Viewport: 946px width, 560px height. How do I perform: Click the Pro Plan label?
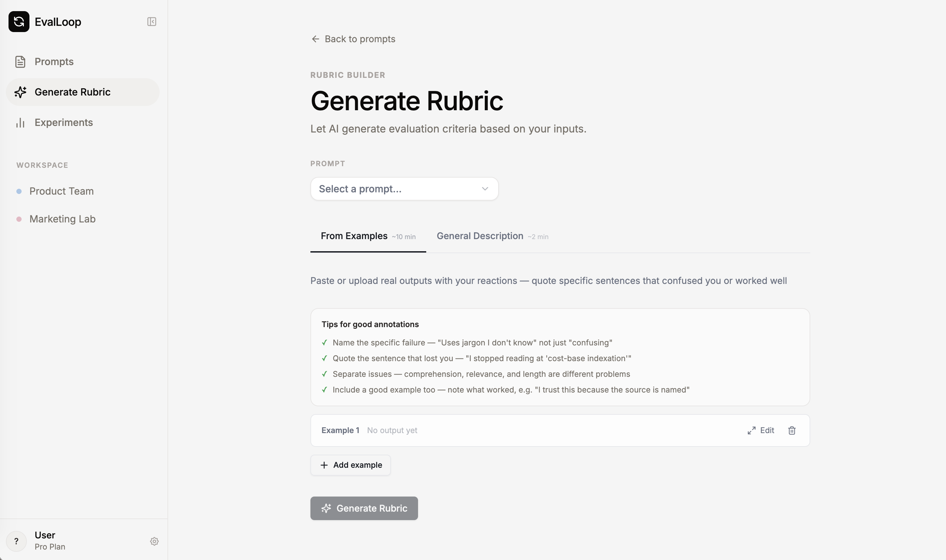[50, 547]
